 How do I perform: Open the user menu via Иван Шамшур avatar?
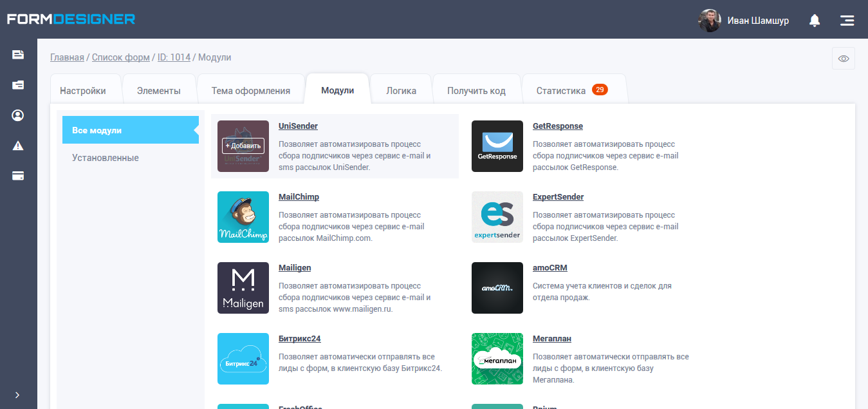pos(709,20)
